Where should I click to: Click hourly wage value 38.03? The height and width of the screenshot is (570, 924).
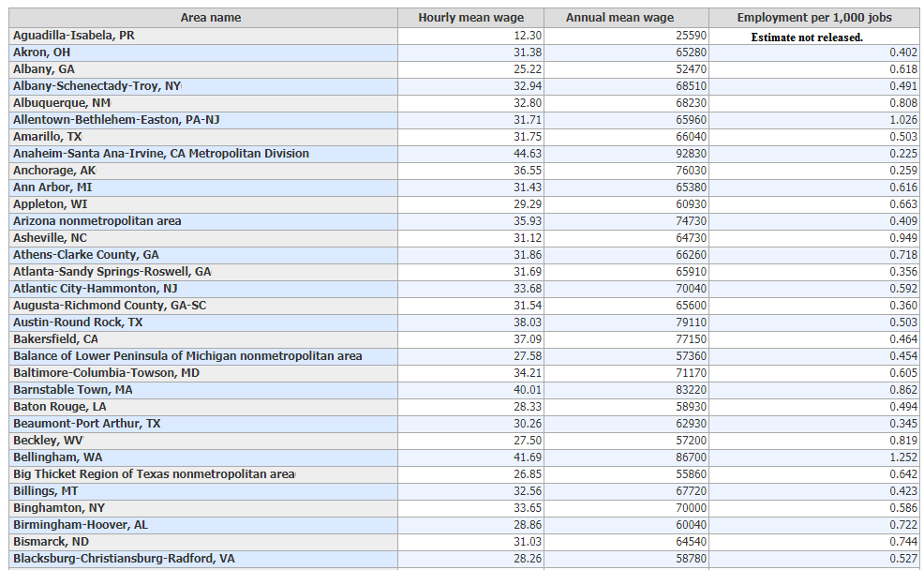(528, 322)
